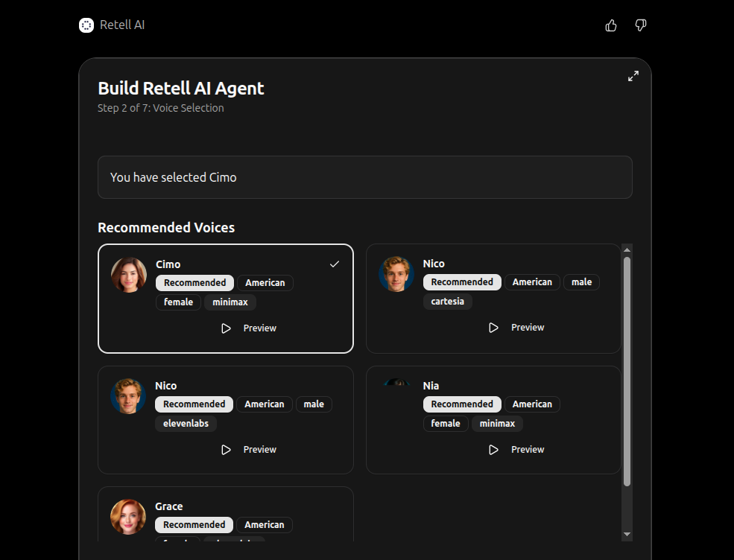The height and width of the screenshot is (560, 734).
Task: Click the male tag on Nico elevenlabs card
Action: pos(314,404)
